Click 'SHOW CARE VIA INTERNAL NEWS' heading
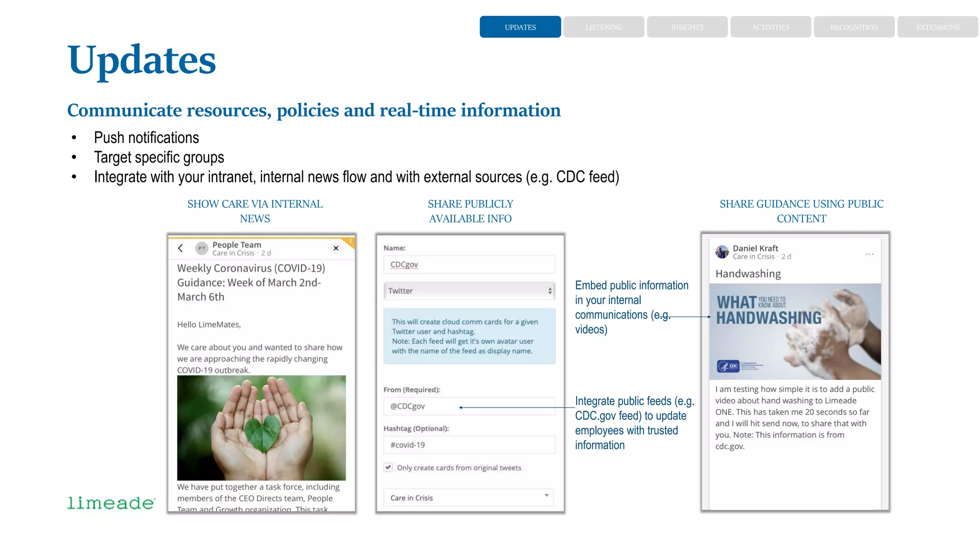This screenshot has height=551, width=980. pos(255,211)
